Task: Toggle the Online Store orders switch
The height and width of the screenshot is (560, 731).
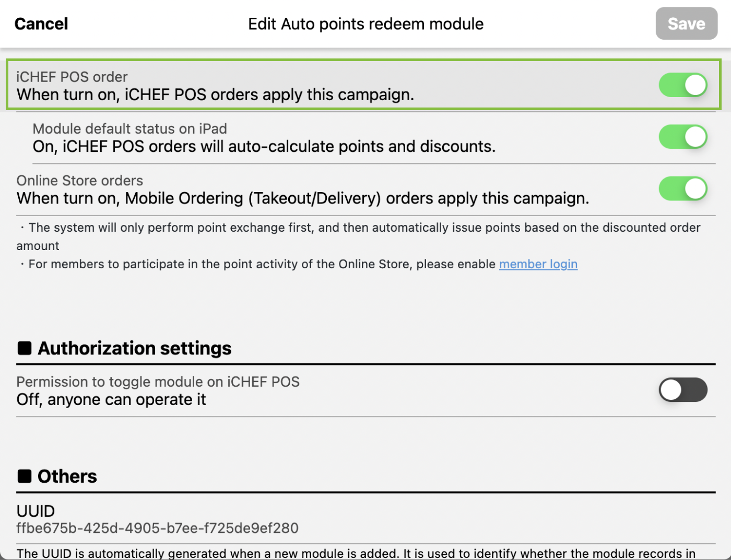Action: [x=682, y=188]
